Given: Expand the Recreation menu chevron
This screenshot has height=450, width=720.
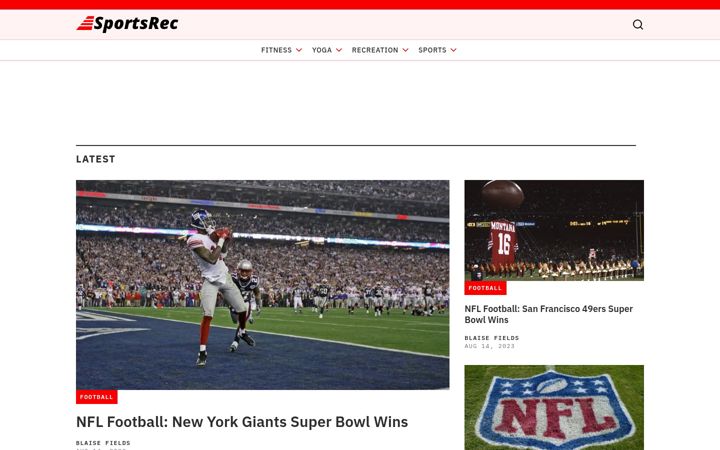Looking at the screenshot, I should coord(405,50).
